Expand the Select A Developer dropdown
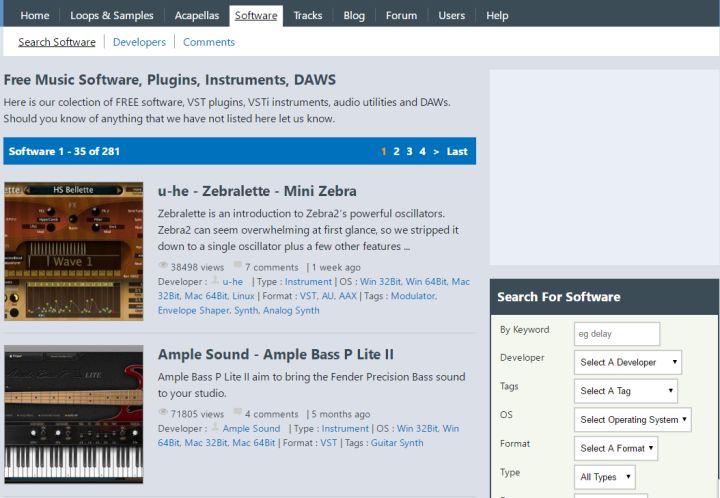 point(629,362)
